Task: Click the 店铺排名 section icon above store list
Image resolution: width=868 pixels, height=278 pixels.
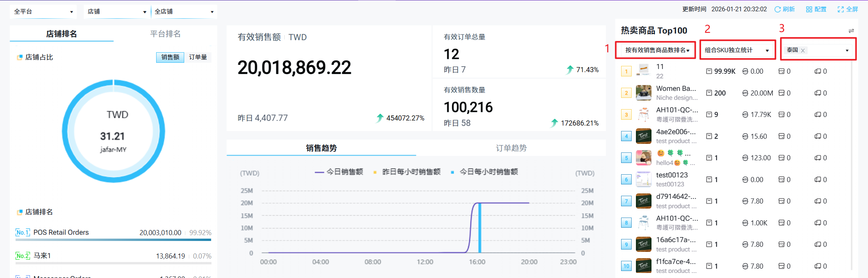Action: [19, 212]
